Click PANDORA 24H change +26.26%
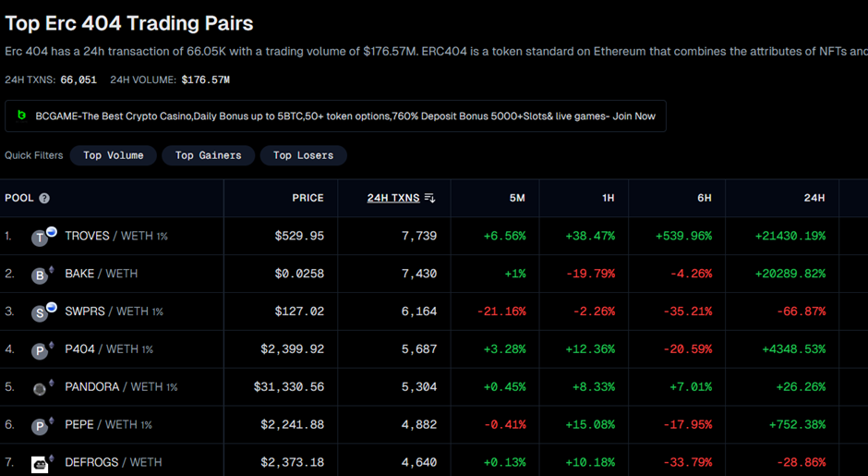 801,386
